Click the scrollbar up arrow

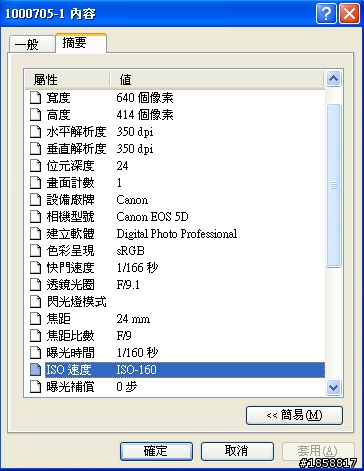tap(333, 79)
